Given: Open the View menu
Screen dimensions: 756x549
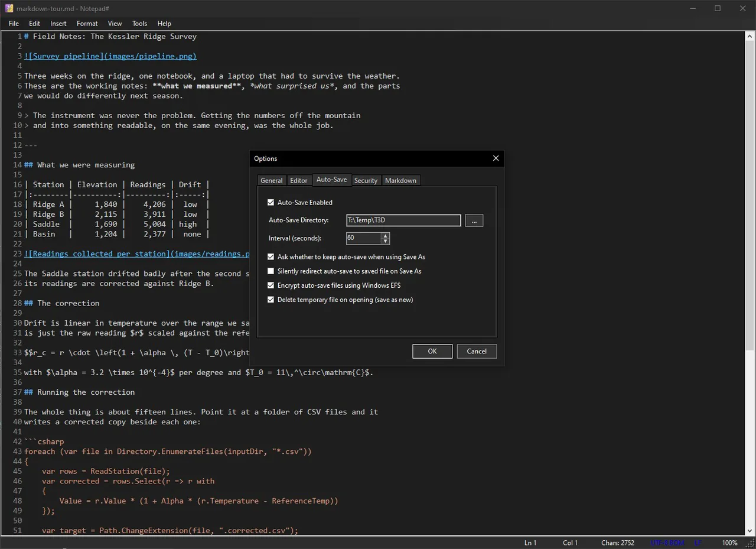Looking at the screenshot, I should coord(115,24).
